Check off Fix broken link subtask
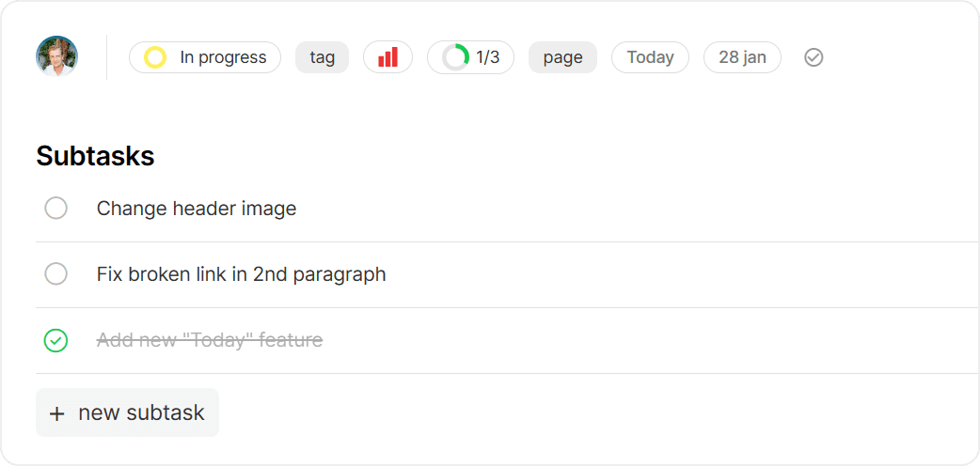980x466 pixels. [55, 273]
